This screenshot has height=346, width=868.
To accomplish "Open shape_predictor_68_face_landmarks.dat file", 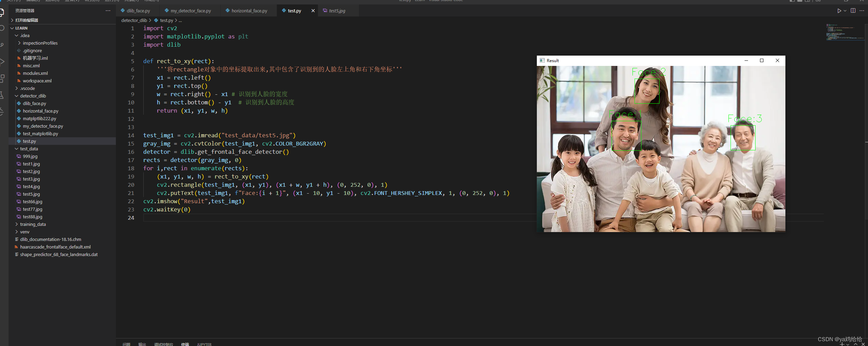I will coord(59,254).
